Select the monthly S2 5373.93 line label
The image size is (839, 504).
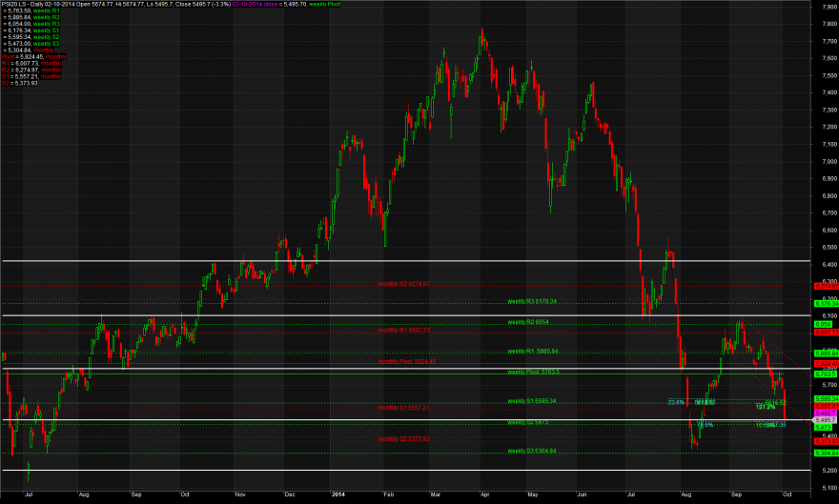(x=403, y=439)
